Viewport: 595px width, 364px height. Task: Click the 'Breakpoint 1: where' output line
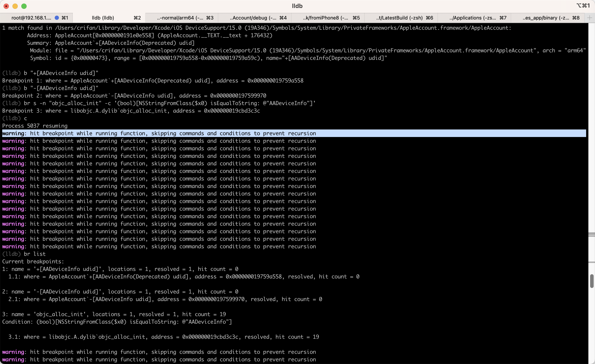pos(153,80)
